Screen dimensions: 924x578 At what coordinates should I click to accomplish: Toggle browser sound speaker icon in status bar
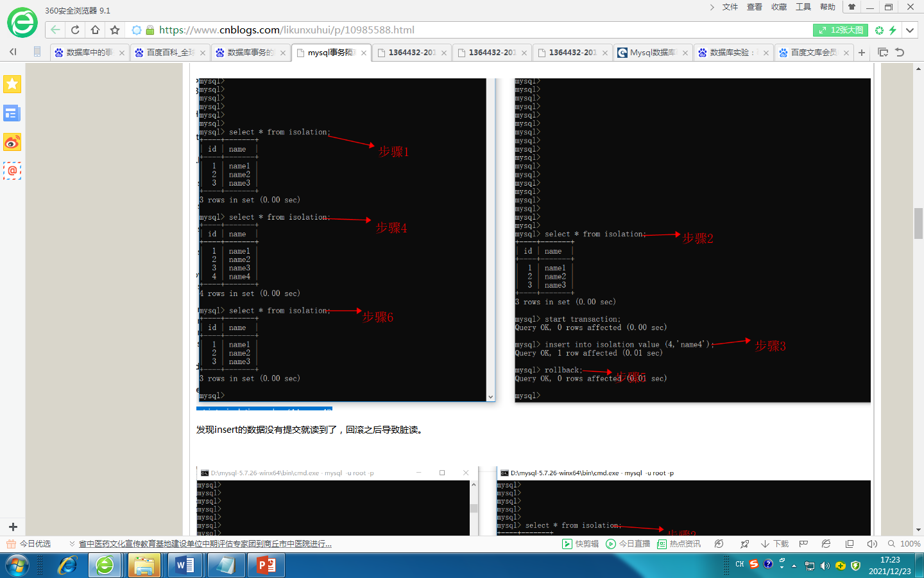click(x=871, y=544)
